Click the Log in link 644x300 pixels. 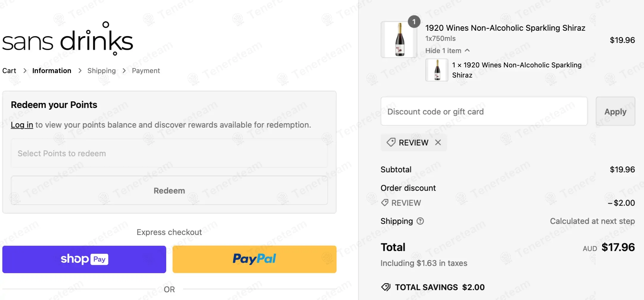[22, 125]
